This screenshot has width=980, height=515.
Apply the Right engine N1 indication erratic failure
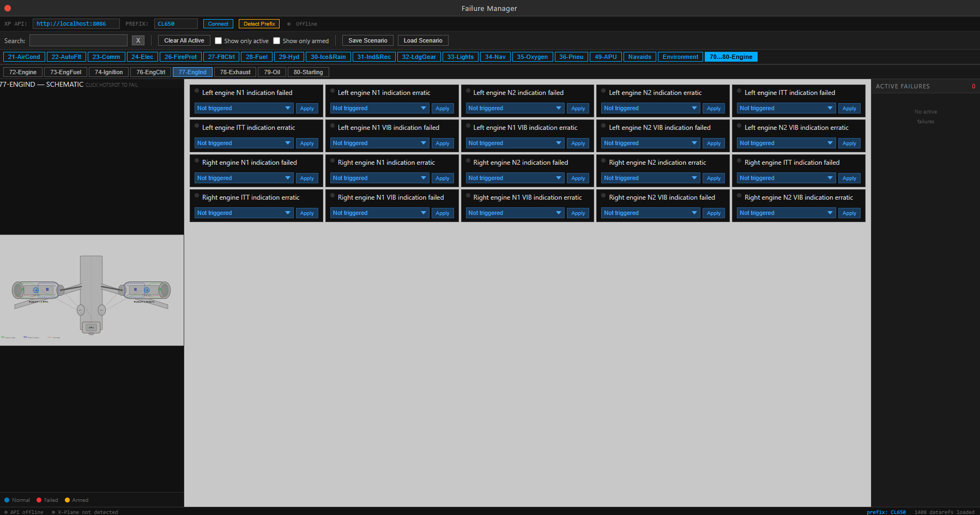click(x=442, y=178)
